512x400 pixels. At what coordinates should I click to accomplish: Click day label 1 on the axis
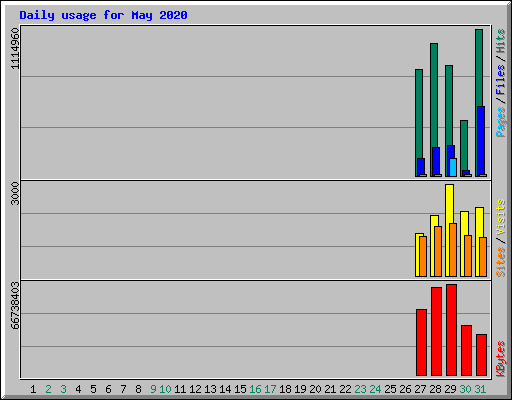coord(33,389)
